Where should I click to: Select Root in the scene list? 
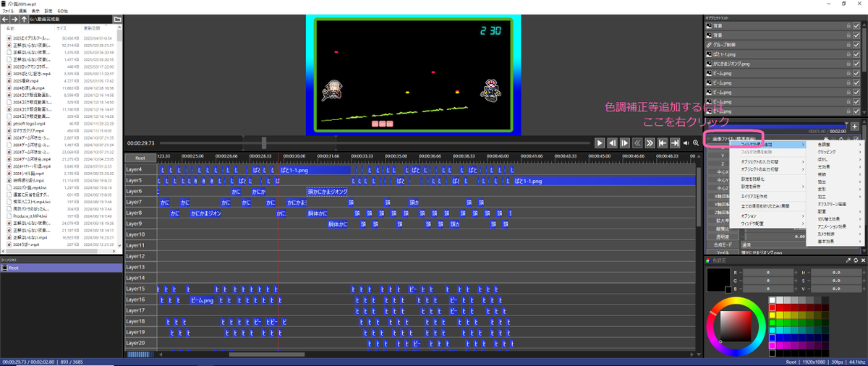[61, 268]
